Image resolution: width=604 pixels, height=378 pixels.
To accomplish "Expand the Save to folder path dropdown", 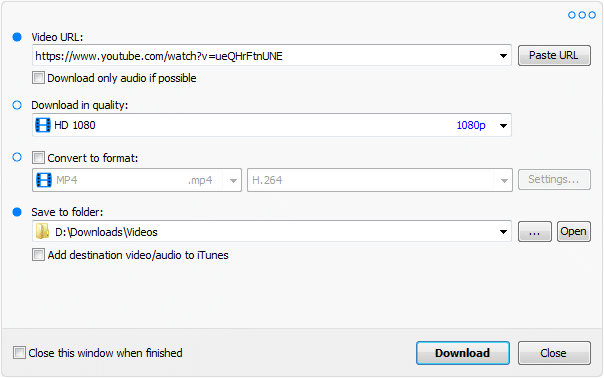I will tap(503, 232).
